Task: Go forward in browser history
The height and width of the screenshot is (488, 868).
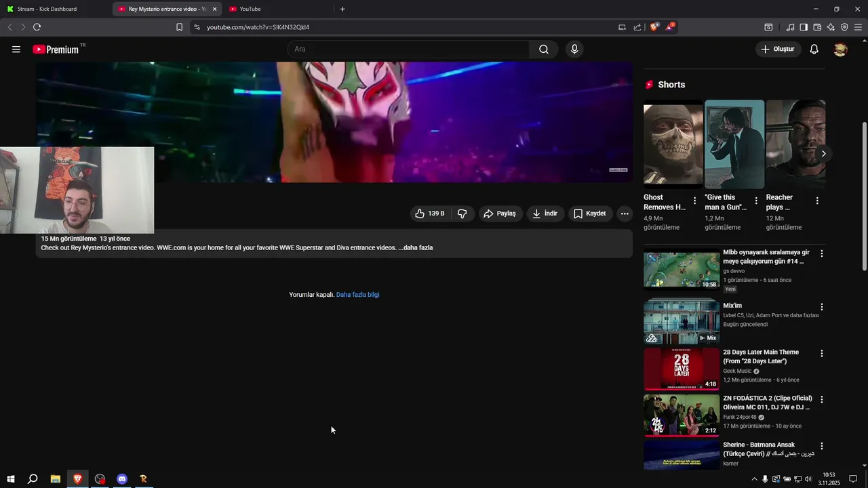Action: coord(23,27)
